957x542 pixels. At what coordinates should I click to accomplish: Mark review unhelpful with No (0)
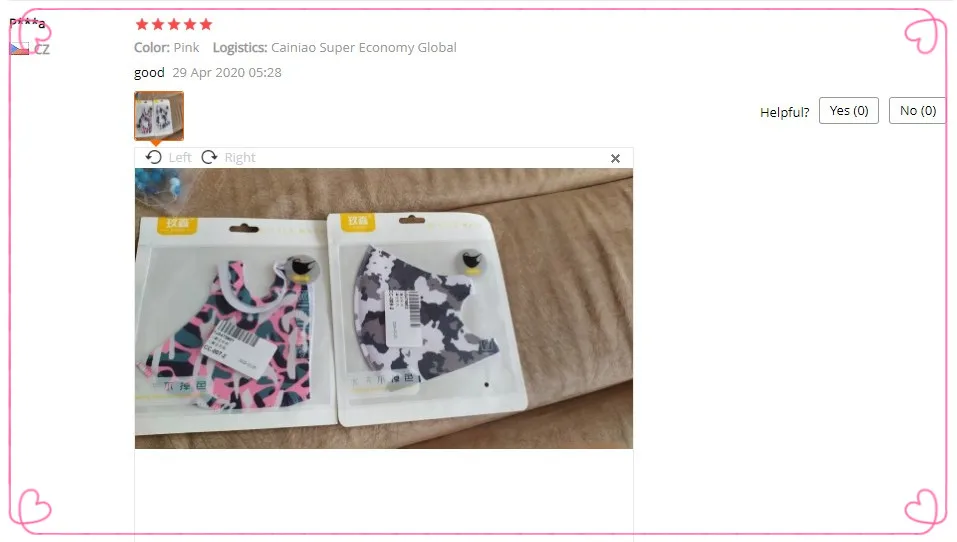click(x=917, y=110)
